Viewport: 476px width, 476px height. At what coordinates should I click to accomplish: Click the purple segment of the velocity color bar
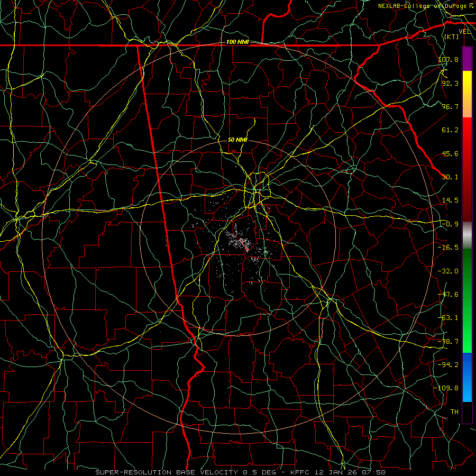tap(467, 59)
